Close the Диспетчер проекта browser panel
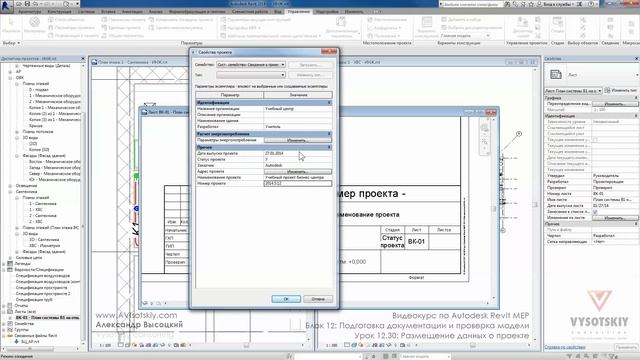The image size is (640, 360). tap(83, 59)
